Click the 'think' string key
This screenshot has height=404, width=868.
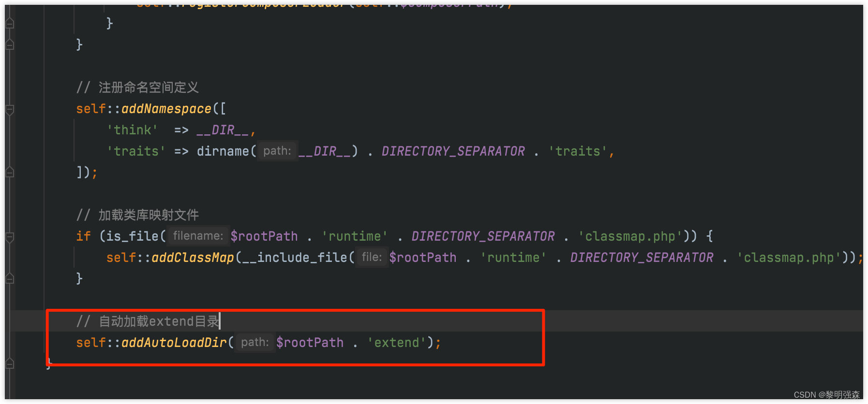[133, 130]
